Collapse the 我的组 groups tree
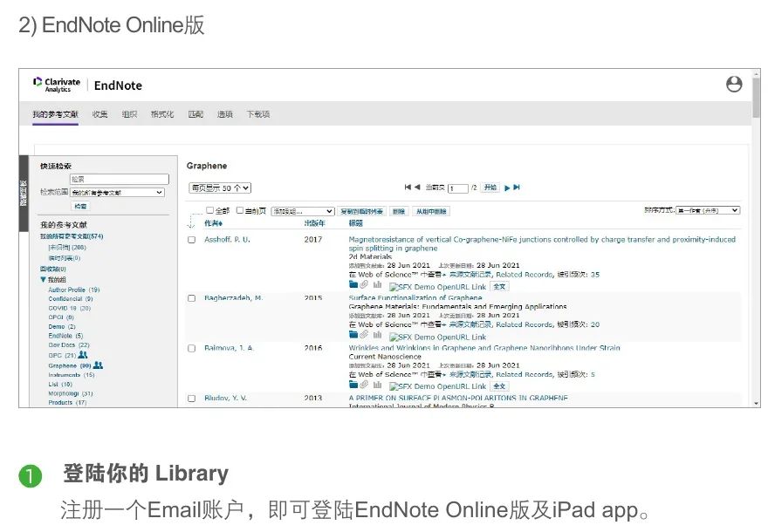 click(x=43, y=279)
